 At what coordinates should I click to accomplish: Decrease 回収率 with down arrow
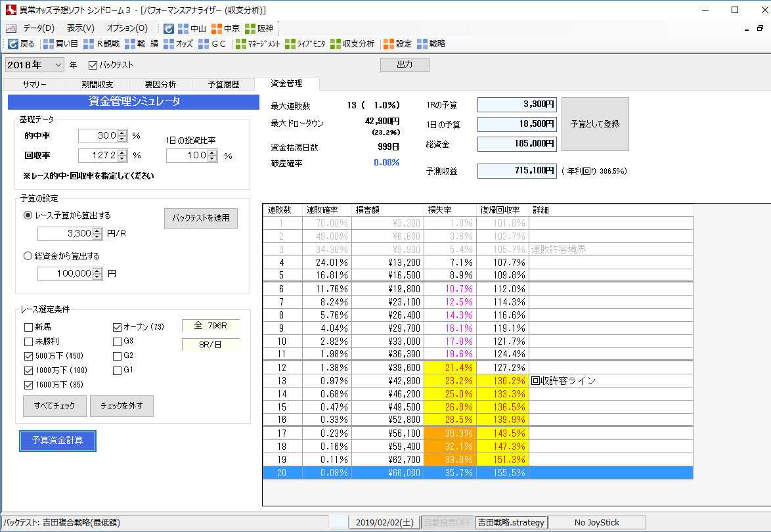[122, 158]
